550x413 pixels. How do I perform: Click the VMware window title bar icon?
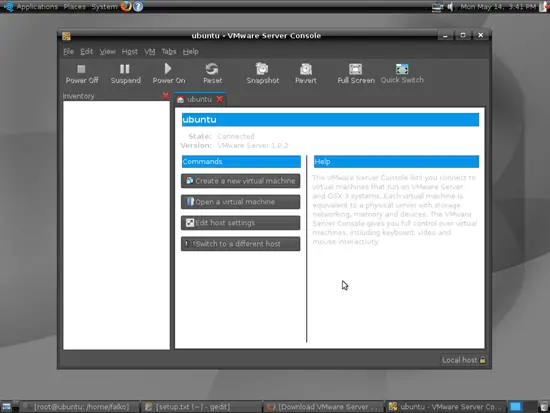click(66, 36)
